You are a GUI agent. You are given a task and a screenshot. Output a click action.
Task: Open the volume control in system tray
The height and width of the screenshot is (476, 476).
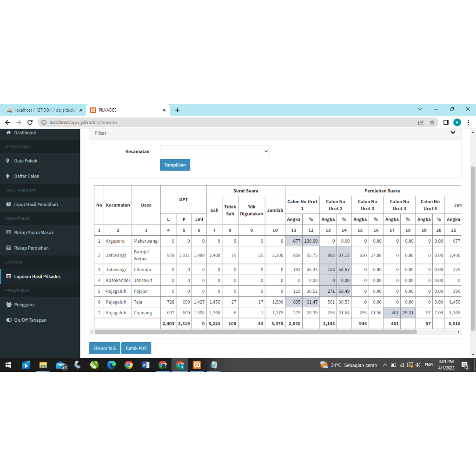coord(418,365)
